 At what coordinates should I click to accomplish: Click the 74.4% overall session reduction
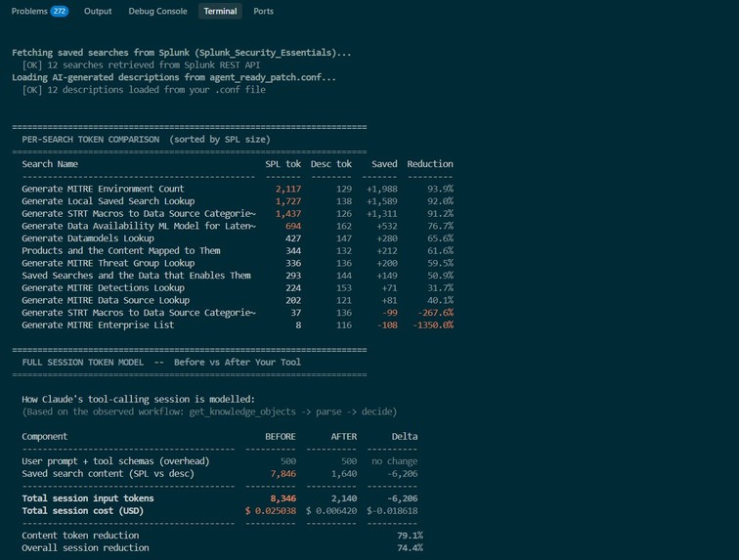[410, 547]
